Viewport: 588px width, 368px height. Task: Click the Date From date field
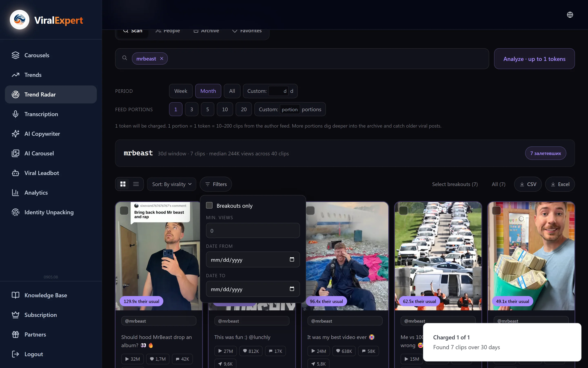(253, 259)
